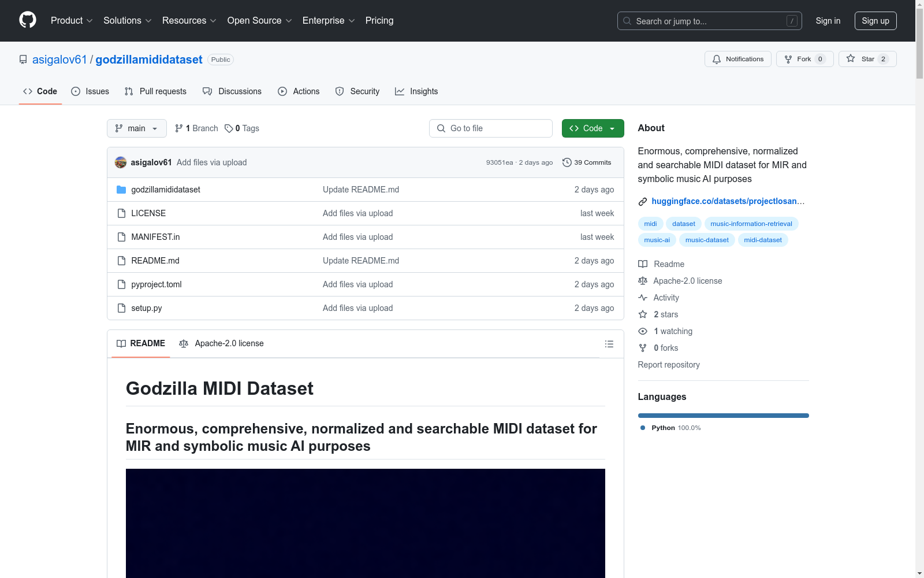The height and width of the screenshot is (578, 924).
Task: Click the Sign up button
Action: (875, 21)
